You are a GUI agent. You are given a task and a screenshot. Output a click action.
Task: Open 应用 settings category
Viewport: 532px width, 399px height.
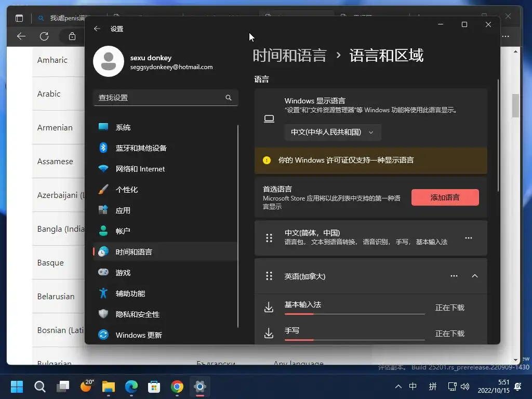coord(165,210)
